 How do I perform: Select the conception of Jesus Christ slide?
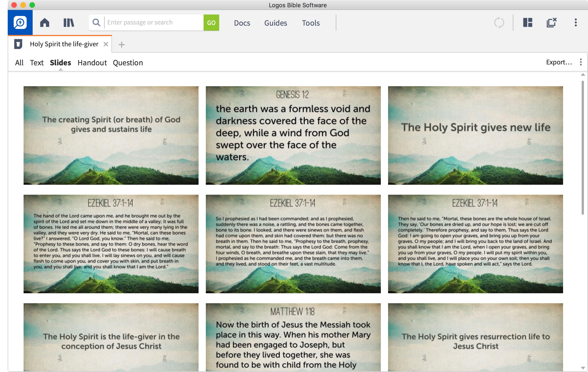pos(111,337)
